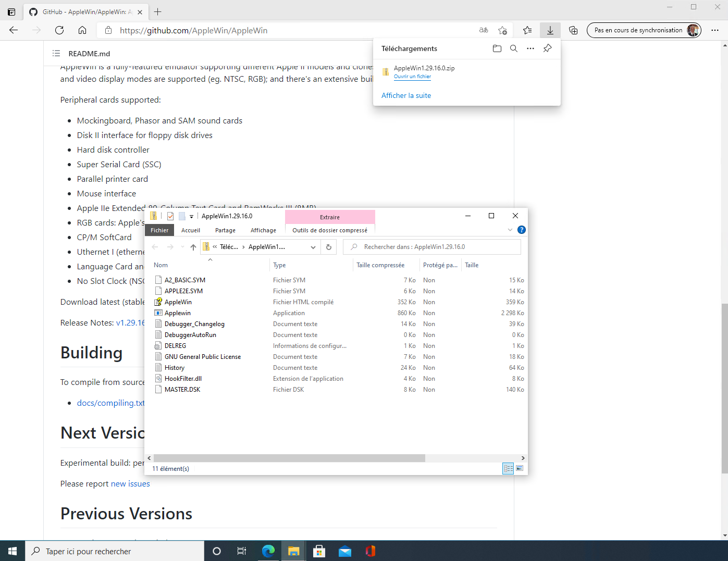Open Edge favorites star icon

tap(527, 30)
